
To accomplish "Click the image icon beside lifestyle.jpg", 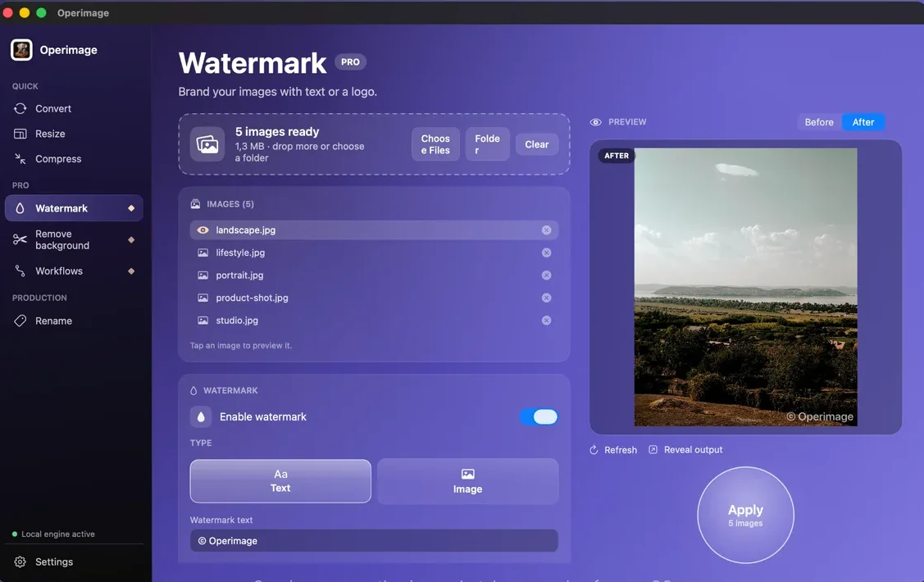I will pyautogui.click(x=203, y=252).
